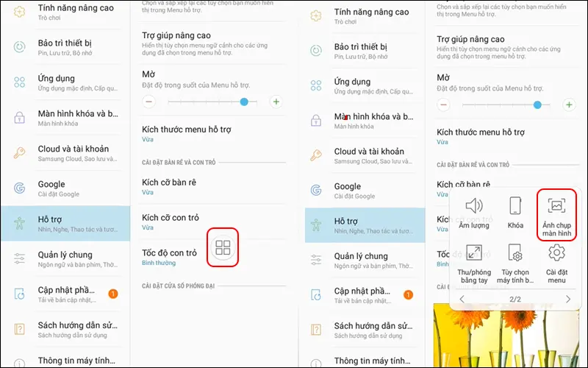The width and height of the screenshot is (588, 368).
Task: Open Màn hình khóa và b... in right screenshot
Action: tap(365, 121)
